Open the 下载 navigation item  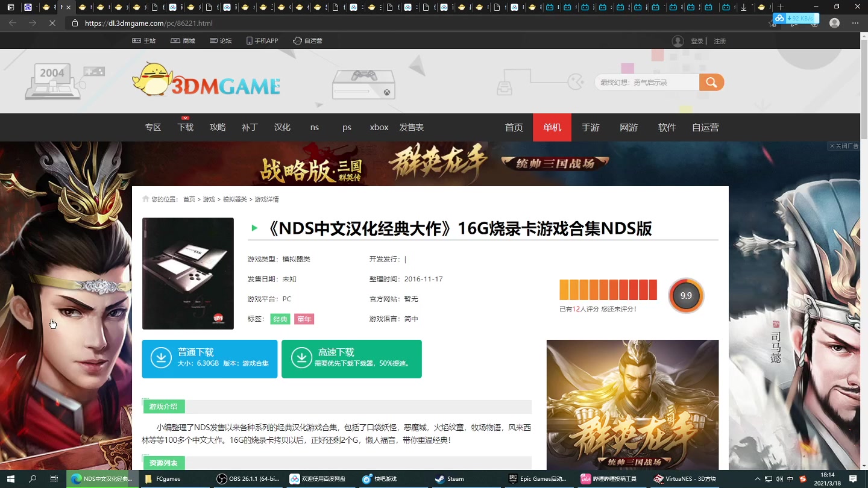(185, 127)
